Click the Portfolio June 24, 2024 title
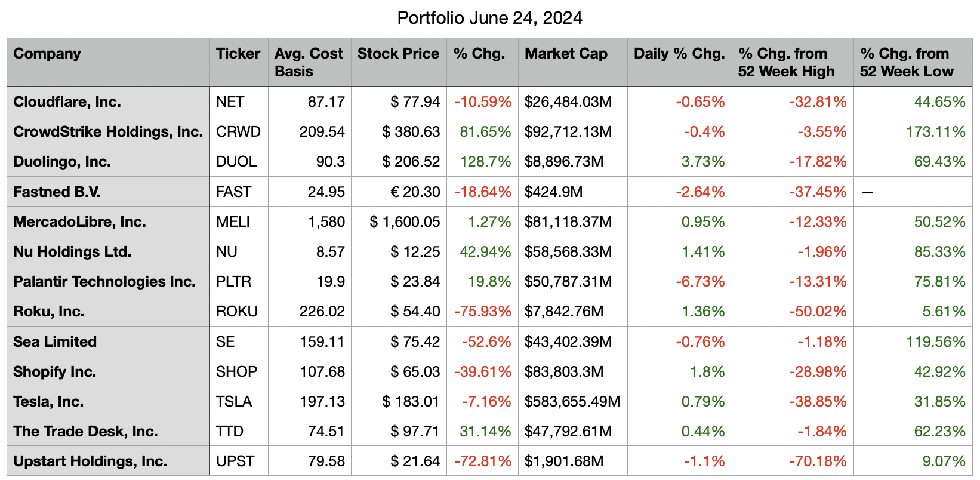Viewport: 980px width, 480px height. (x=489, y=18)
